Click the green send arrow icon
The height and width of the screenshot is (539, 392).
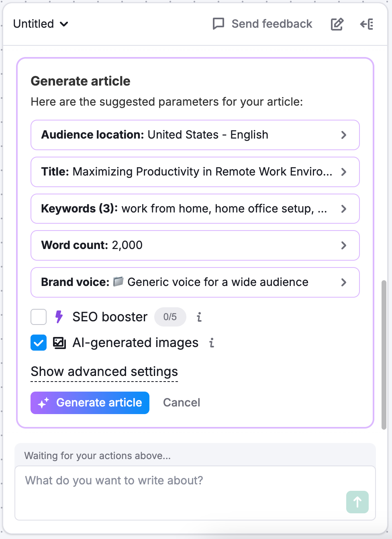coord(357,502)
